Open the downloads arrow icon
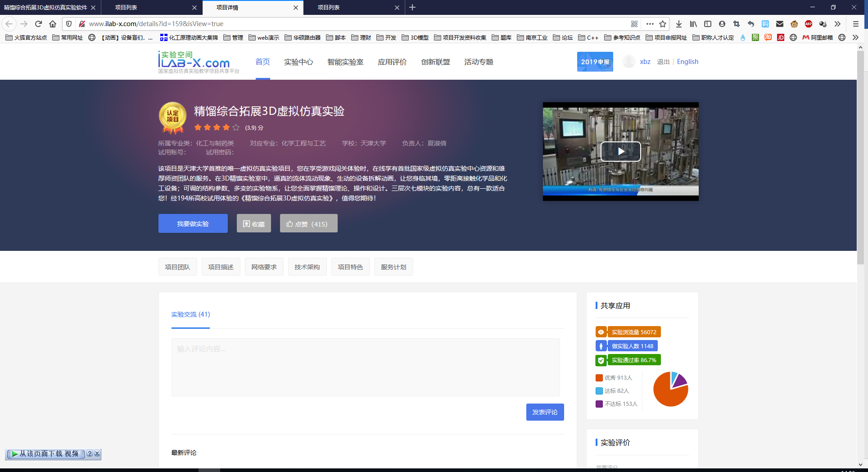The height and width of the screenshot is (472, 868). (x=679, y=24)
